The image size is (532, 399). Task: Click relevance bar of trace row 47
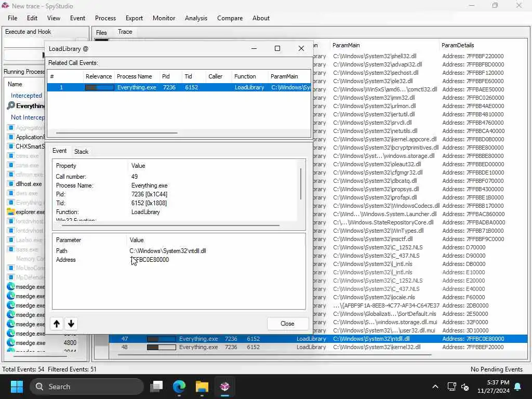161,339
